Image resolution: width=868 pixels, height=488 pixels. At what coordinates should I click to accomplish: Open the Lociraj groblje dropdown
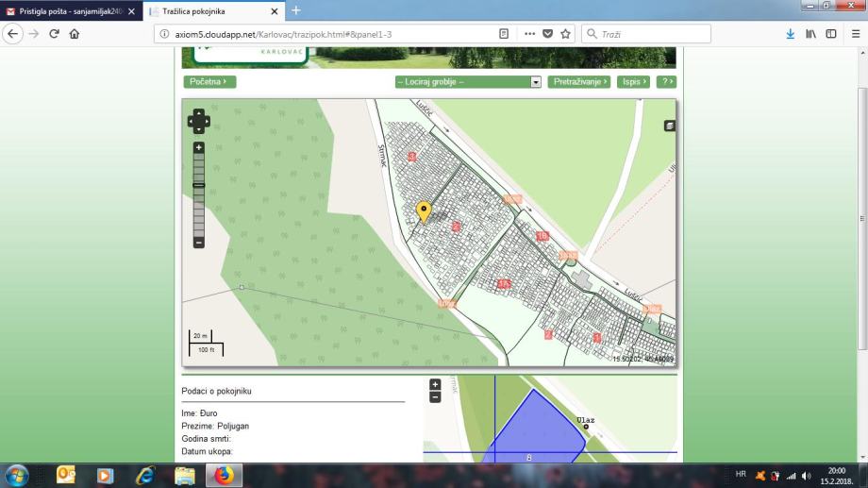pos(468,81)
